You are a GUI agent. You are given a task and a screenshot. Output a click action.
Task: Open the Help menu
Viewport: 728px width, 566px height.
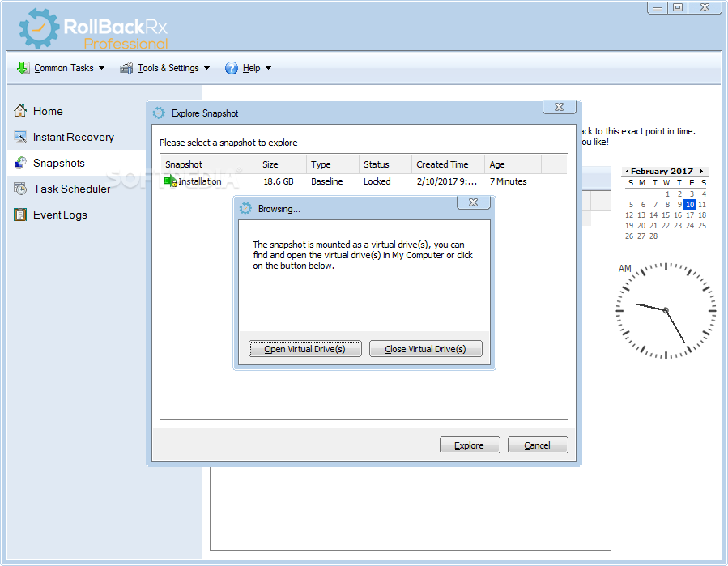tap(249, 68)
